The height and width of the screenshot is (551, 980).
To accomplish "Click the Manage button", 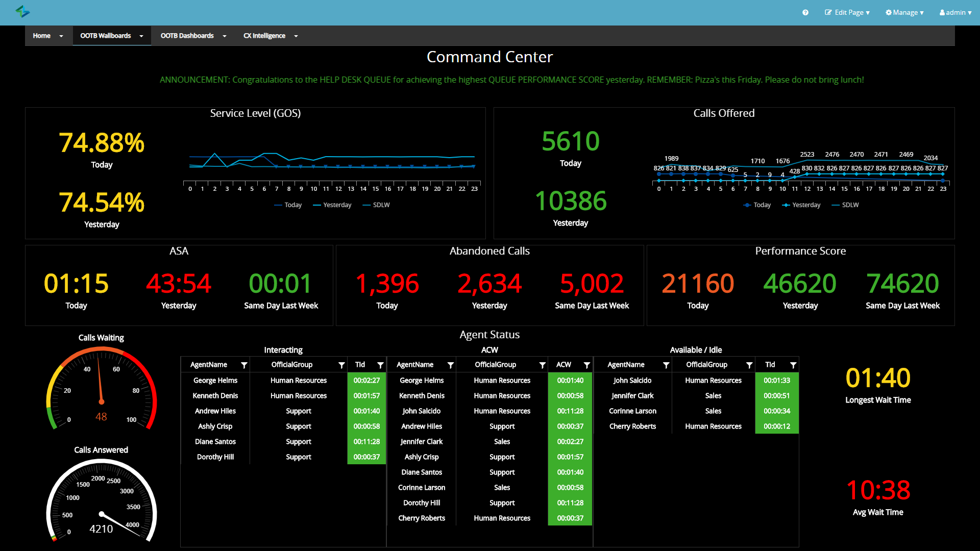I will (904, 12).
